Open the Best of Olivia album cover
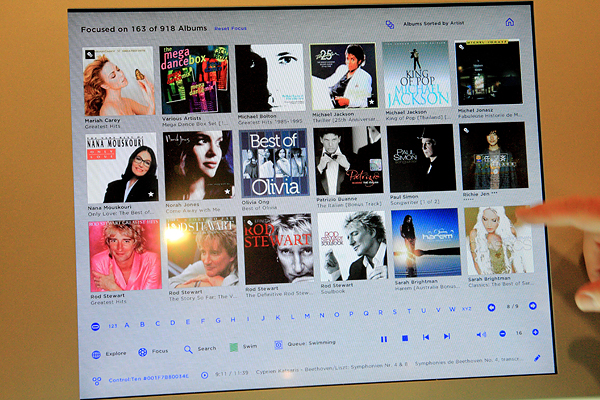 coord(274,163)
